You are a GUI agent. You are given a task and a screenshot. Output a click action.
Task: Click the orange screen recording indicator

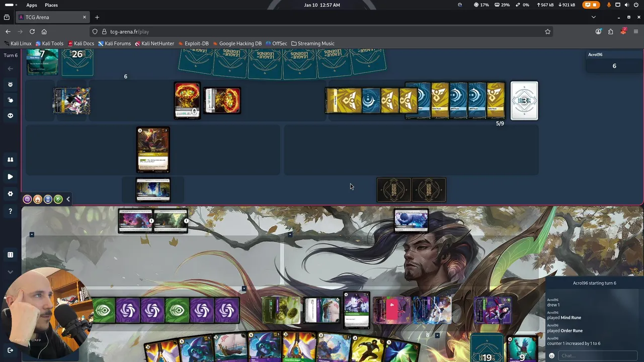tap(591, 5)
